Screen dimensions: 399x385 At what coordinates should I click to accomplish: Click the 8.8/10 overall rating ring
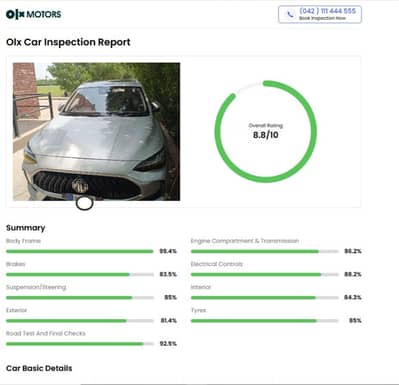point(266,131)
